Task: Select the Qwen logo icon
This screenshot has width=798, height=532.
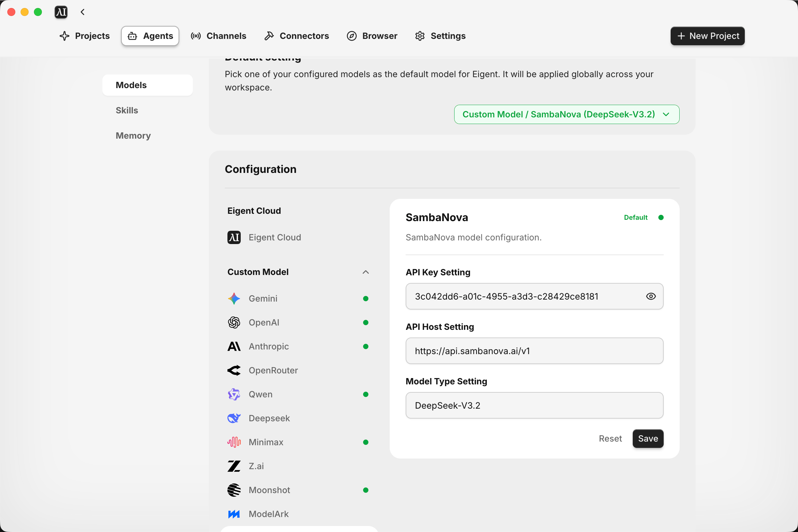Action: [234, 394]
